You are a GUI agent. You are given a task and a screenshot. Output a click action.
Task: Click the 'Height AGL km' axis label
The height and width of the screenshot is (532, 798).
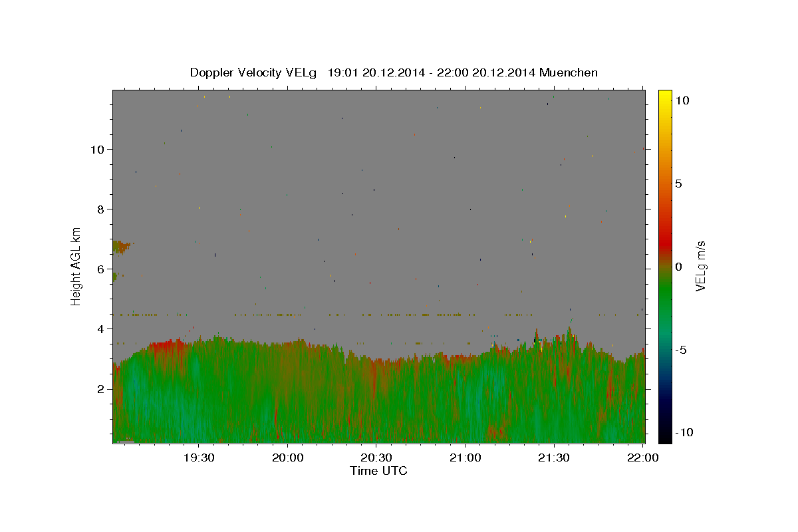(x=76, y=265)
